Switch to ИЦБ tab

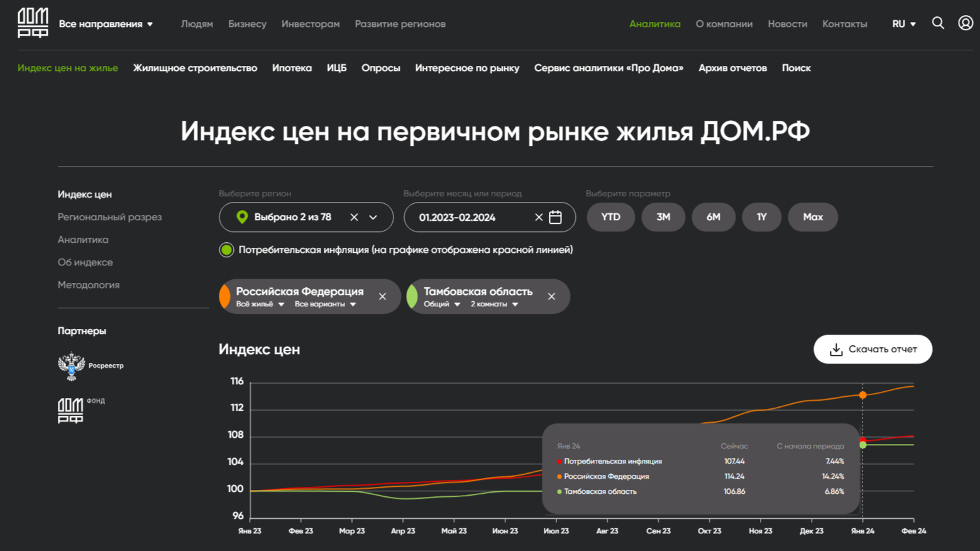[x=336, y=68]
